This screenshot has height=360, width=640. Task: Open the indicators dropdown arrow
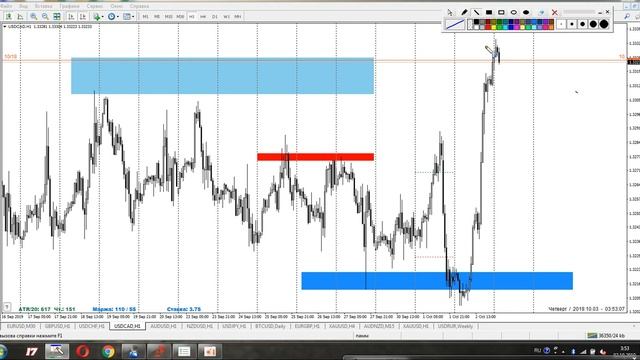click(102, 17)
